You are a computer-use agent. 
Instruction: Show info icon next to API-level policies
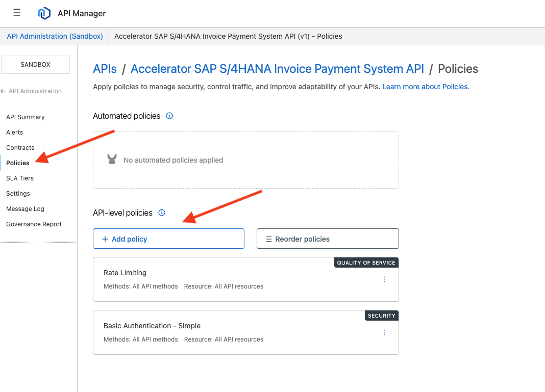[x=162, y=213]
